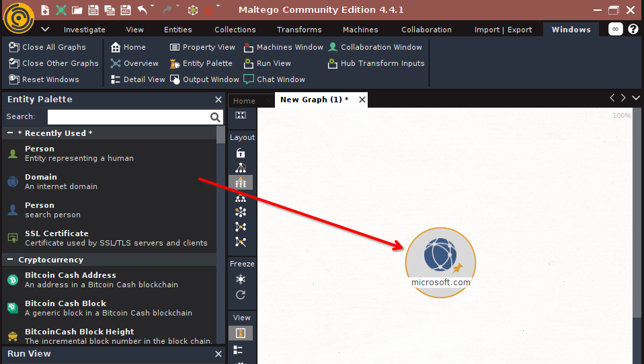Open the Transforms ribbon tab
Screen dimensions: 644x364
coord(299,30)
